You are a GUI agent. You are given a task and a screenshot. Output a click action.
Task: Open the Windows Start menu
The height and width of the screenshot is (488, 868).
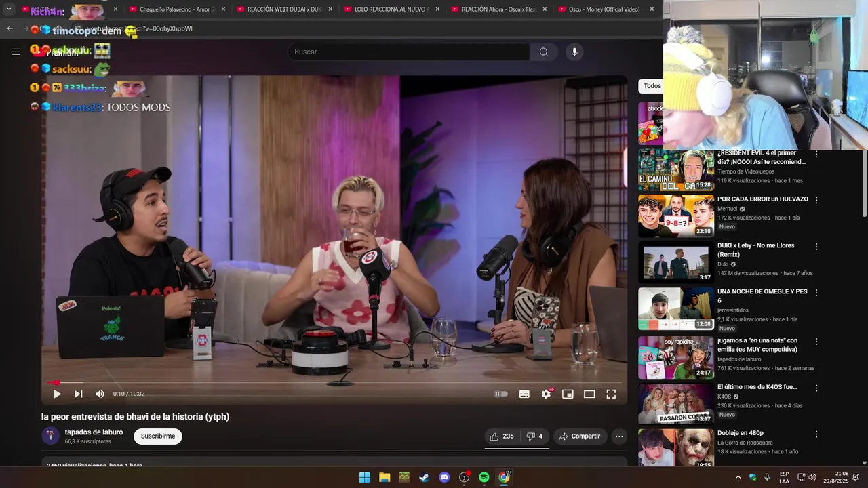pos(364,477)
